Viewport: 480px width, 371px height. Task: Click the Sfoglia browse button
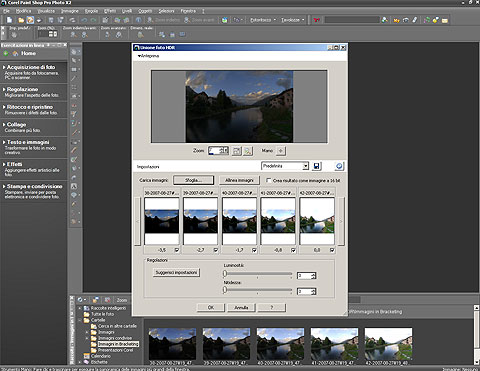(x=193, y=180)
